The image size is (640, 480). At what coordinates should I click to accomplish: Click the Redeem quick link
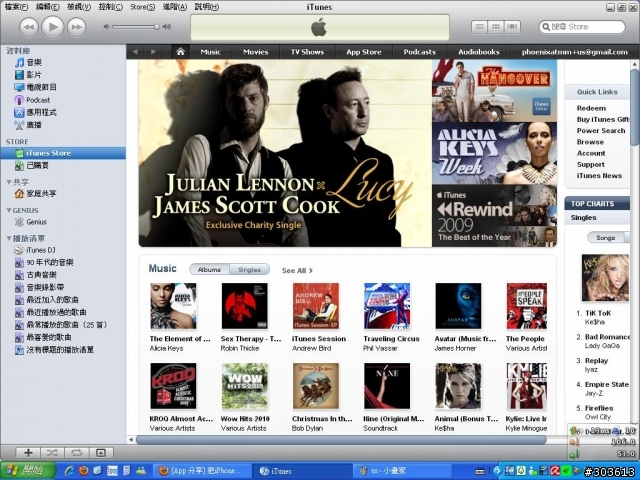click(x=591, y=108)
